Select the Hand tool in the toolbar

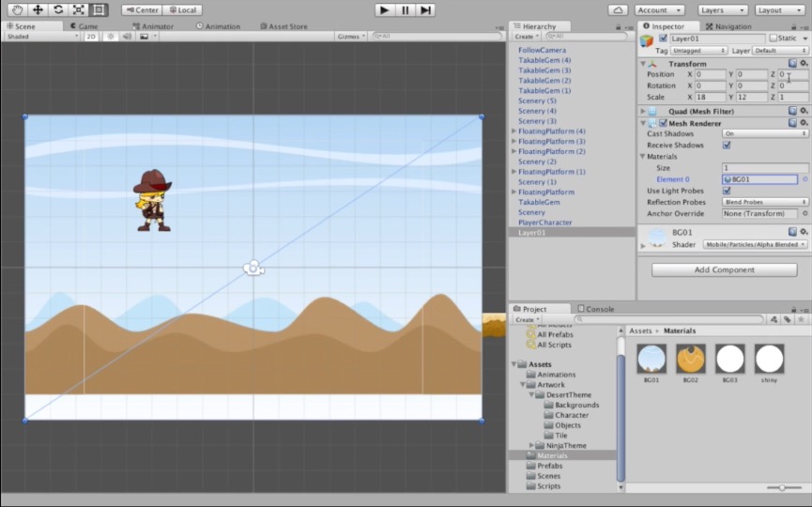pyautogui.click(x=17, y=9)
